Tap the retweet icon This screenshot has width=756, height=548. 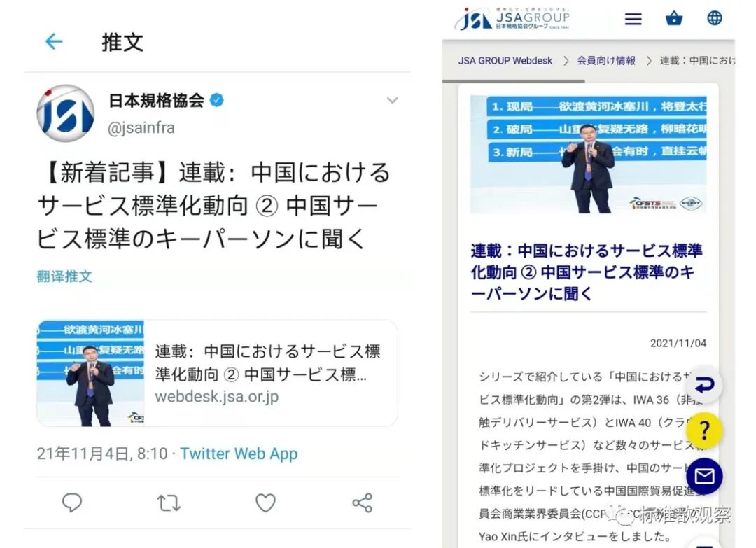pyautogui.click(x=169, y=503)
